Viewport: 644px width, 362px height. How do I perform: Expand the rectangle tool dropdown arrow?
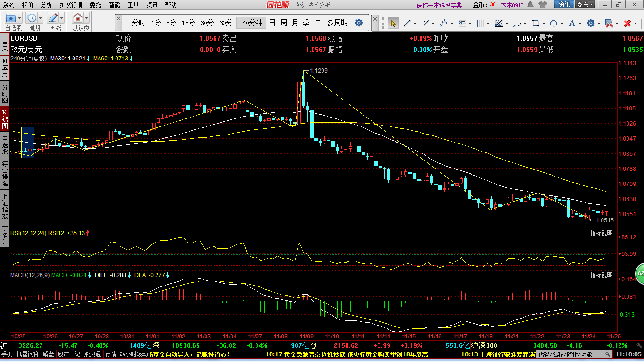point(543,23)
